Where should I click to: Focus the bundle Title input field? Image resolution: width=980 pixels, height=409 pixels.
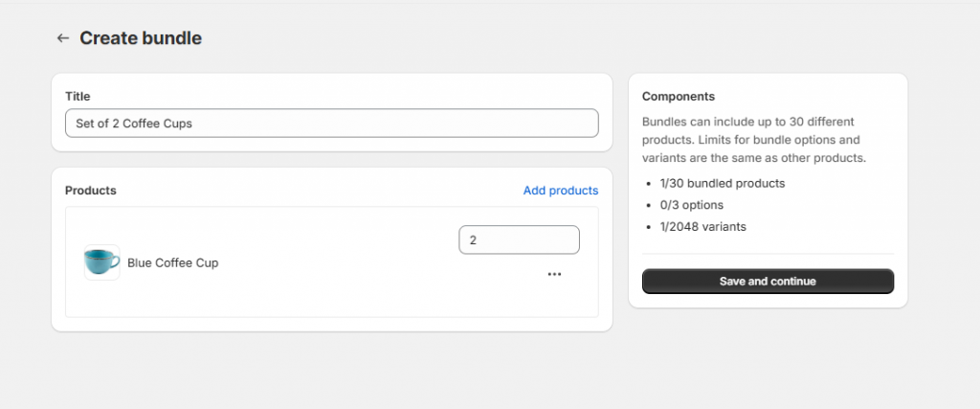[x=331, y=124]
